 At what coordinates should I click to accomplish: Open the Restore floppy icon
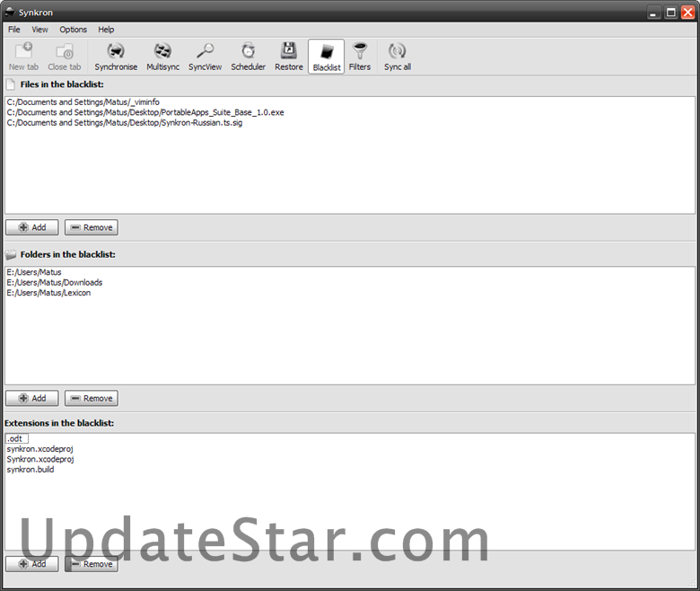289,57
